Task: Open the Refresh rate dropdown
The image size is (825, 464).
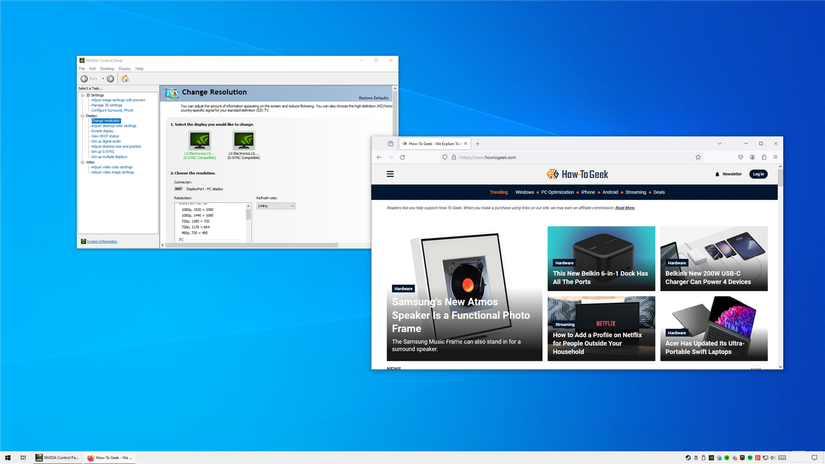Action: coord(276,206)
